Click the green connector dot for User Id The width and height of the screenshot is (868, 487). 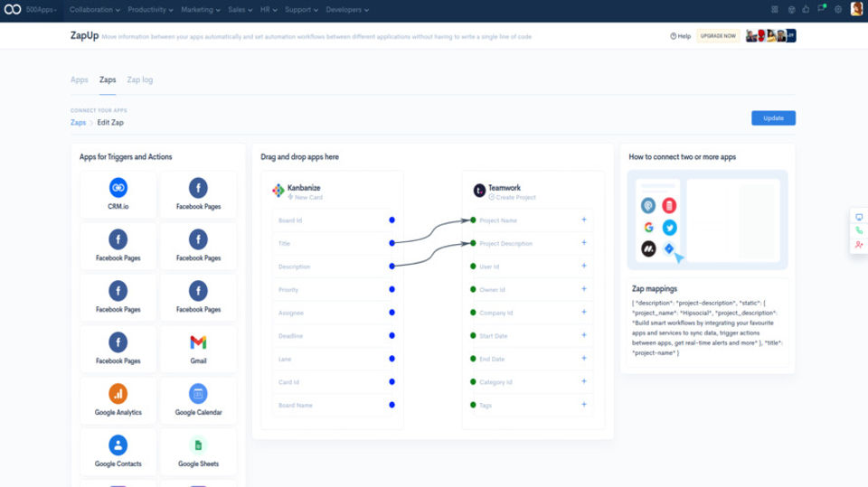pos(473,267)
